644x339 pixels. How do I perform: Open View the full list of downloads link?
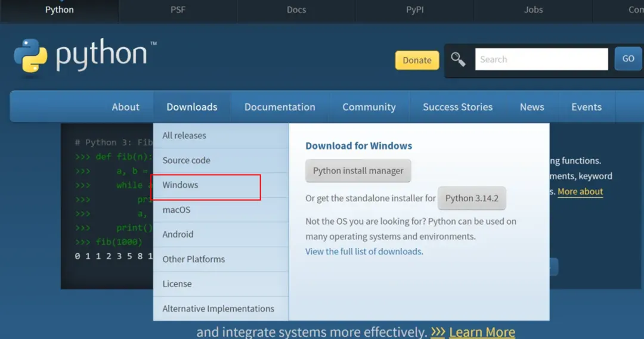(x=364, y=251)
